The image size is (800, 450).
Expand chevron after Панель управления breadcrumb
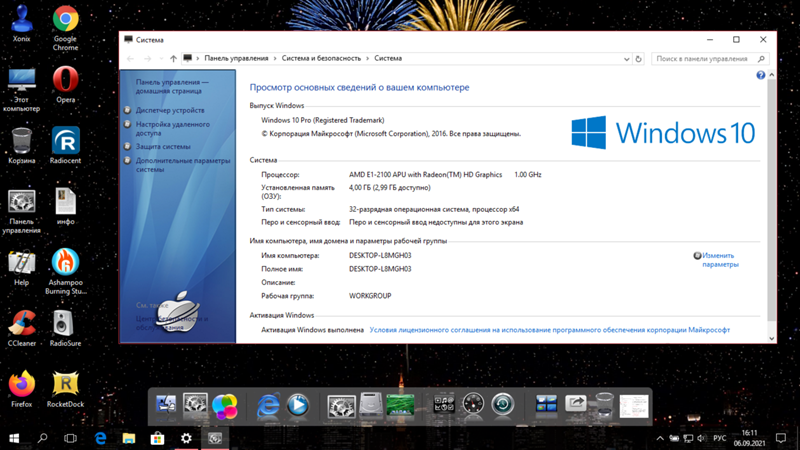(x=275, y=59)
